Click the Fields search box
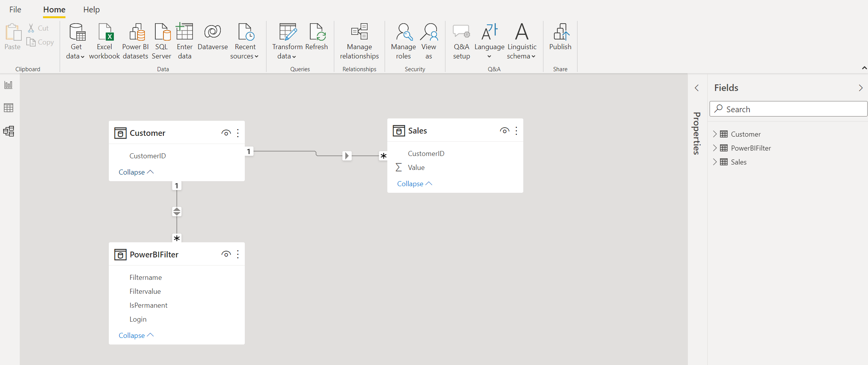868x365 pixels. tap(789, 109)
